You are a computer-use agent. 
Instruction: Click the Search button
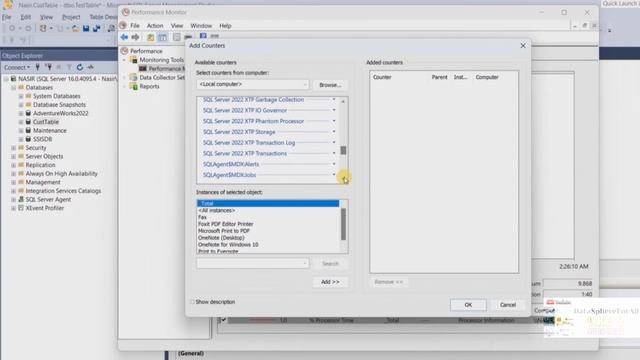click(x=330, y=264)
